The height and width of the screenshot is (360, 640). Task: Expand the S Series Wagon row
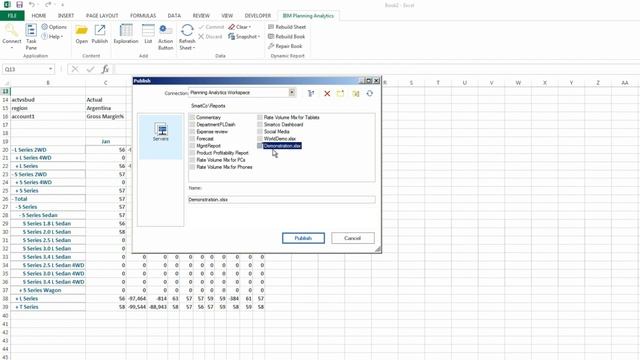tap(21, 290)
